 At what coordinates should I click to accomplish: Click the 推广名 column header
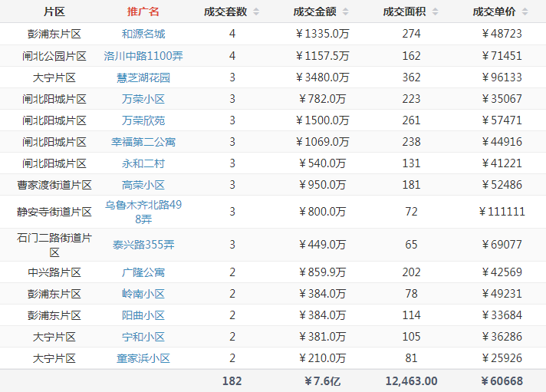point(143,12)
